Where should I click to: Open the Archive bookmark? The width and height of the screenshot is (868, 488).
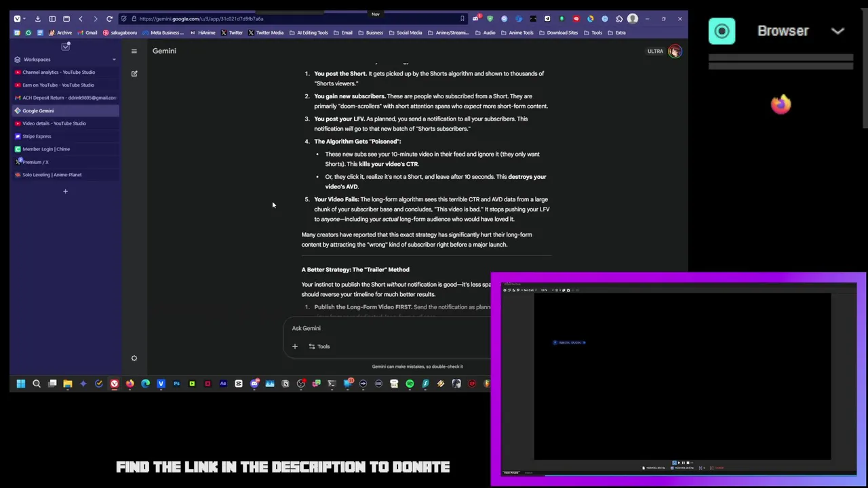pyautogui.click(x=60, y=33)
